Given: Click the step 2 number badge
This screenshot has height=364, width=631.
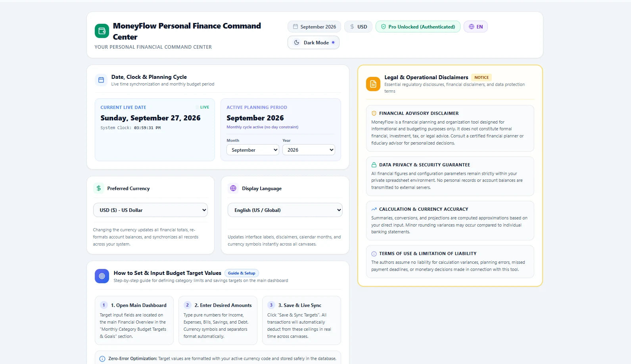Looking at the screenshot, I should click(188, 305).
